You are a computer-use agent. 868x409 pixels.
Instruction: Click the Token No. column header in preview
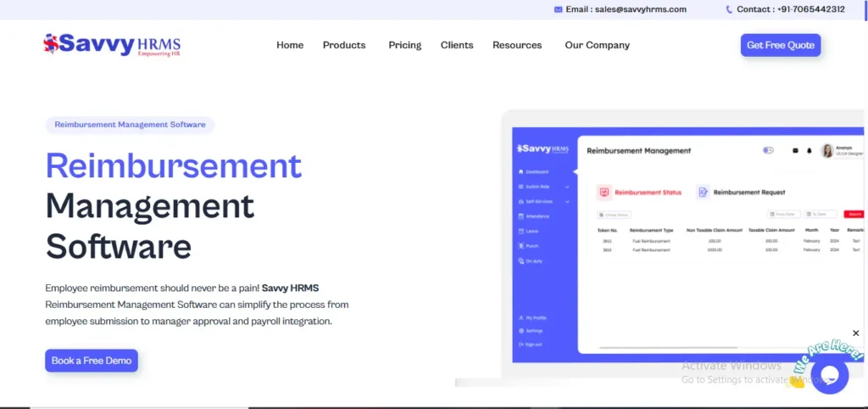[607, 230]
